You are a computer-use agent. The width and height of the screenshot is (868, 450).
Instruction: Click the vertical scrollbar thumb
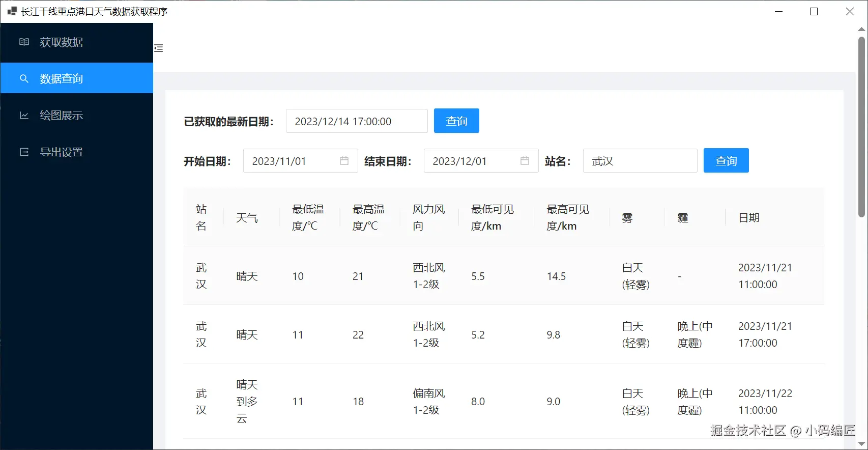coord(861,127)
